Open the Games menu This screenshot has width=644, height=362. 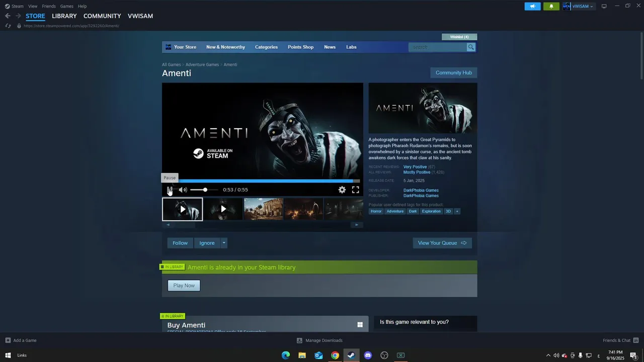coord(66,6)
